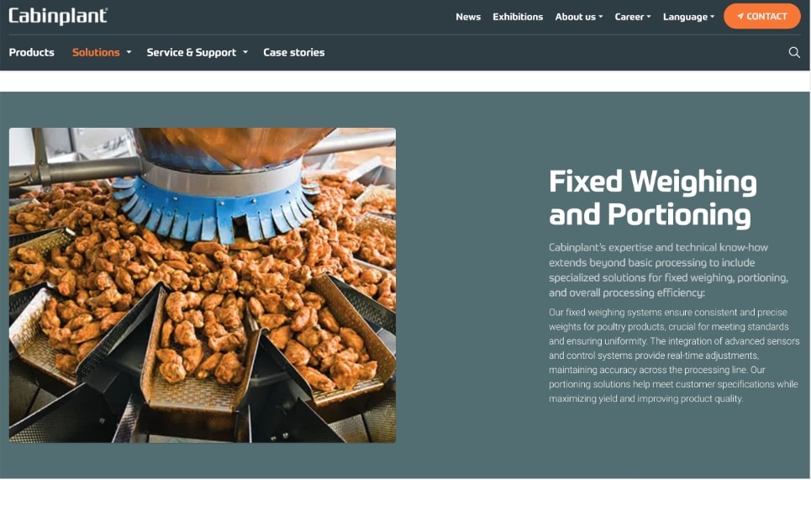Viewport: 811px width, 532px height.
Task: Click the chicken wings weigher photo
Action: [203, 285]
